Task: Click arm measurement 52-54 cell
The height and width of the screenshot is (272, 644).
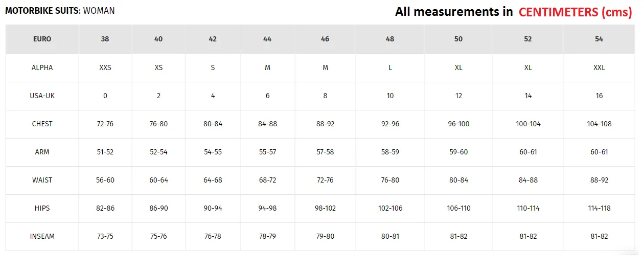Action: [x=158, y=152]
